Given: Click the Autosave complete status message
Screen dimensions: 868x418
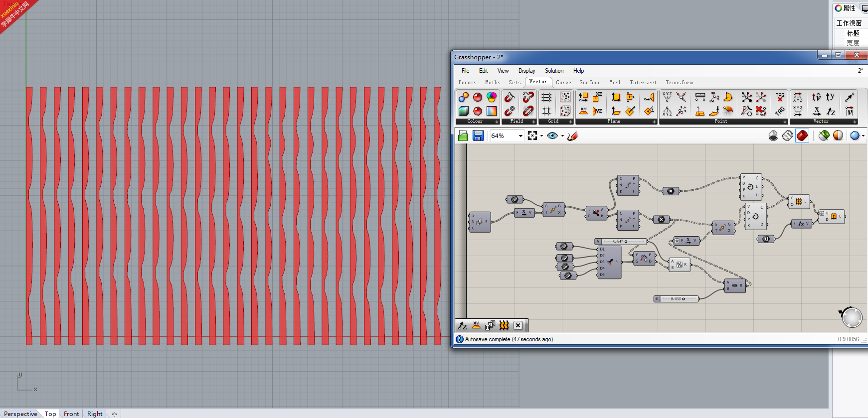Looking at the screenshot, I should 509,339.
